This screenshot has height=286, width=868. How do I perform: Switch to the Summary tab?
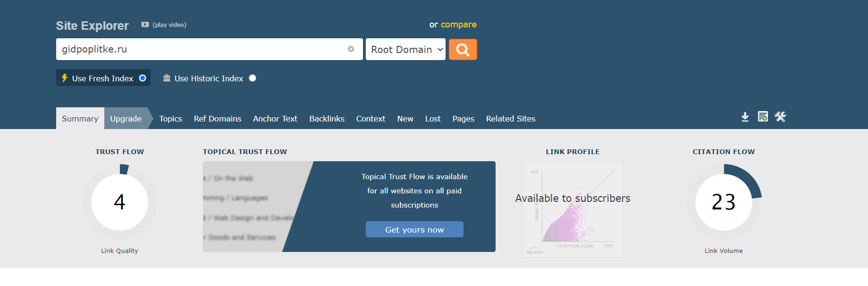(x=80, y=118)
